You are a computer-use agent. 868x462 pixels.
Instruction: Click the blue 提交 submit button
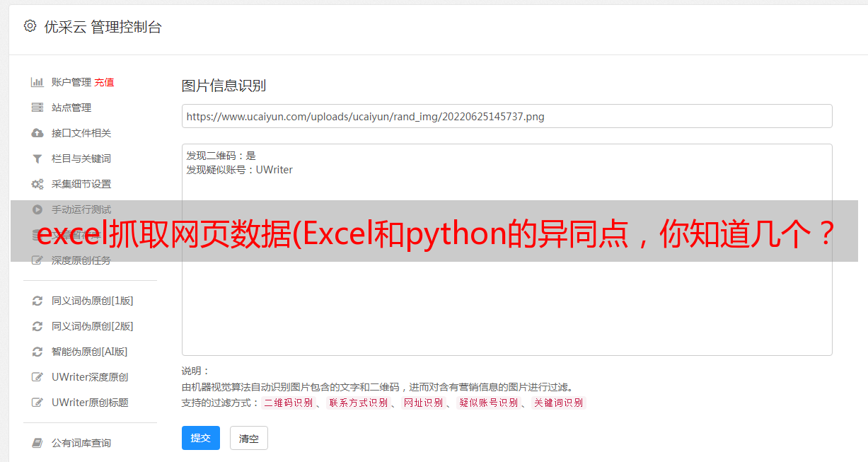[201, 438]
